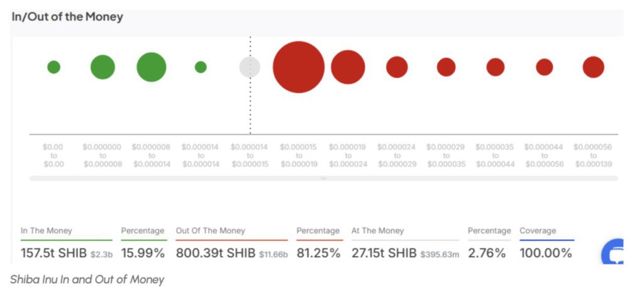
Task: Click the small green bubble at $0.000014 range
Action: [201, 67]
